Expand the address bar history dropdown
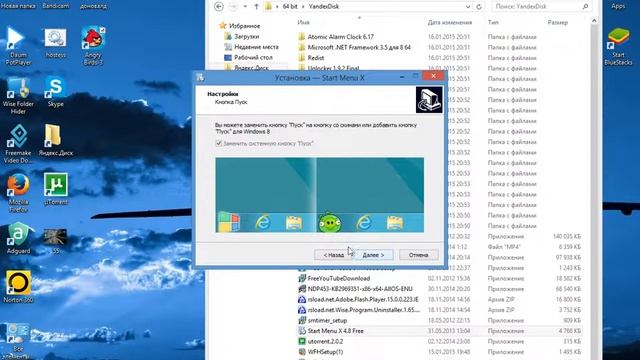Screen dimensions: 640x360 468,7
